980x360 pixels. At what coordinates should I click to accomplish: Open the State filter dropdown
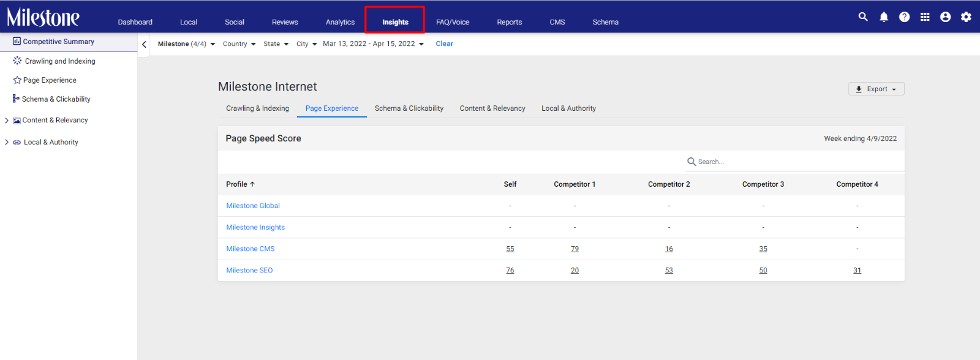tap(276, 44)
